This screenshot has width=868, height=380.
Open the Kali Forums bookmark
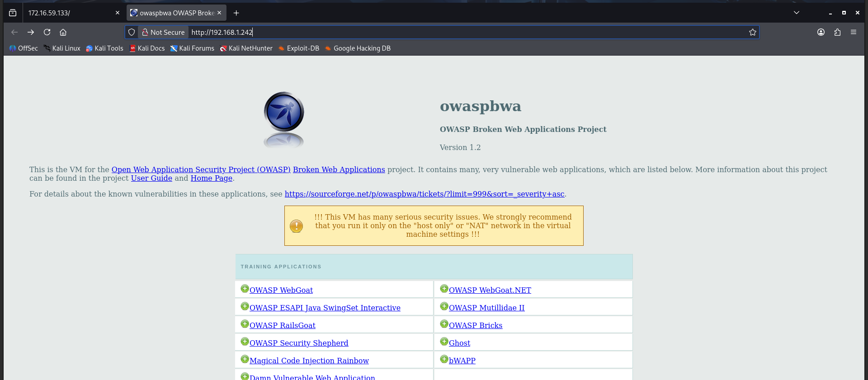tap(192, 48)
